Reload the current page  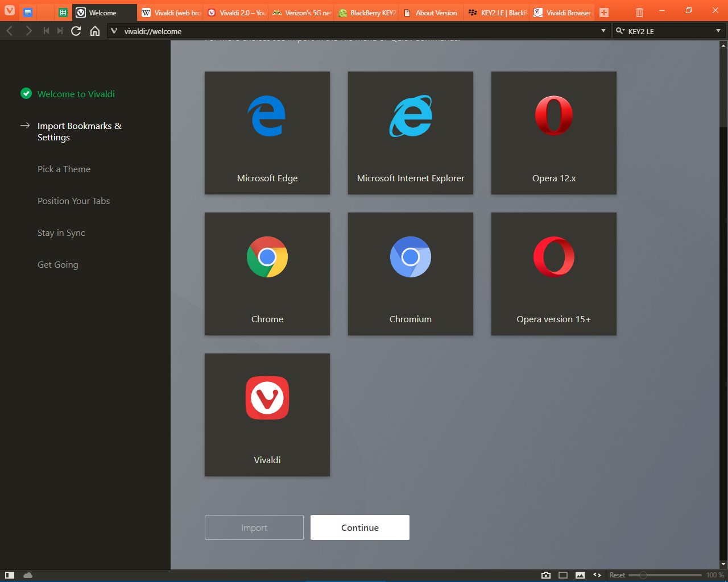pyautogui.click(x=76, y=31)
